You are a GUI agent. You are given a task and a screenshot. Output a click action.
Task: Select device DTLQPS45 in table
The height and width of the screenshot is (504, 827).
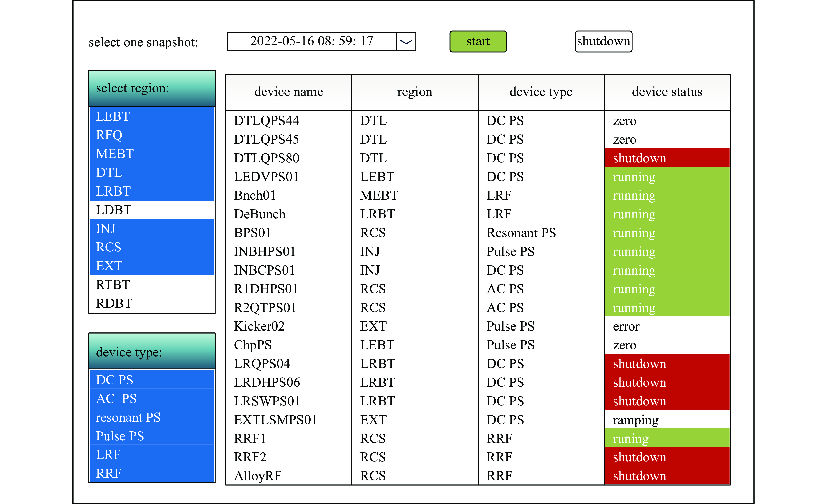point(266,140)
